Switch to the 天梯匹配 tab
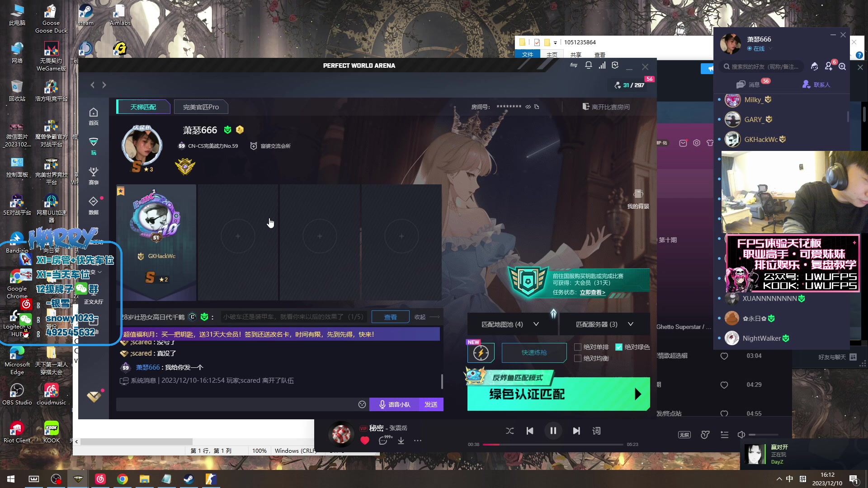 click(x=143, y=107)
